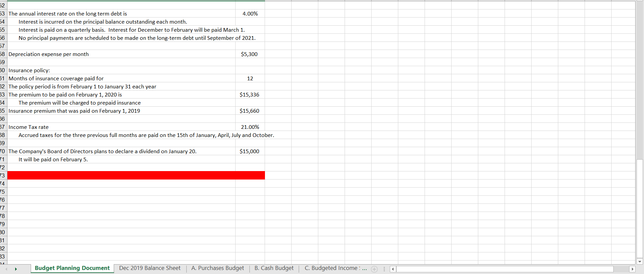Select the 21.00% income tax rate cell

(x=250, y=127)
